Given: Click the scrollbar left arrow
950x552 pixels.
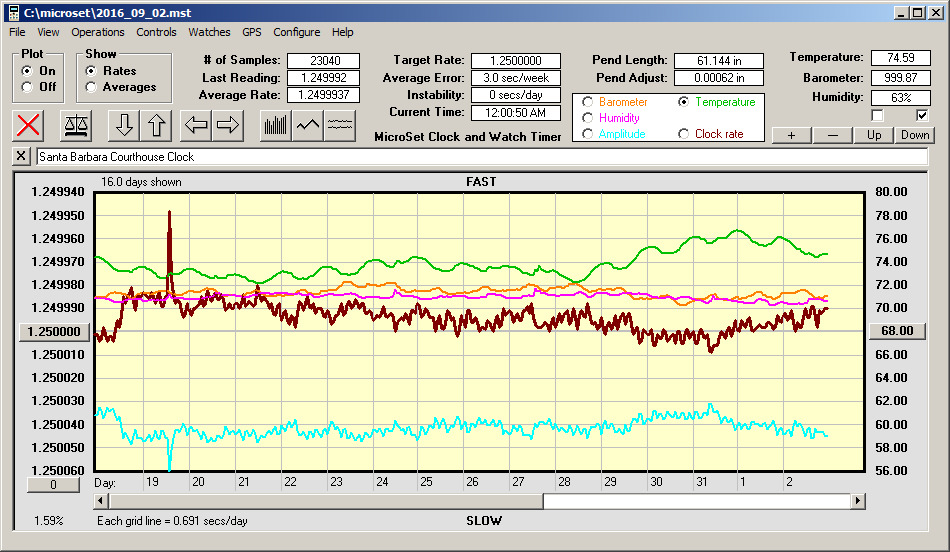Looking at the screenshot, I should pyautogui.click(x=101, y=501).
